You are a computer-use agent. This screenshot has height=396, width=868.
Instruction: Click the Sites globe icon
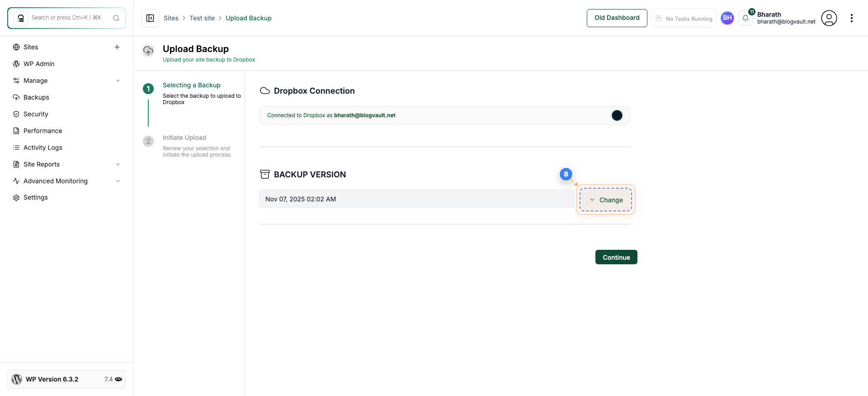[x=16, y=47]
